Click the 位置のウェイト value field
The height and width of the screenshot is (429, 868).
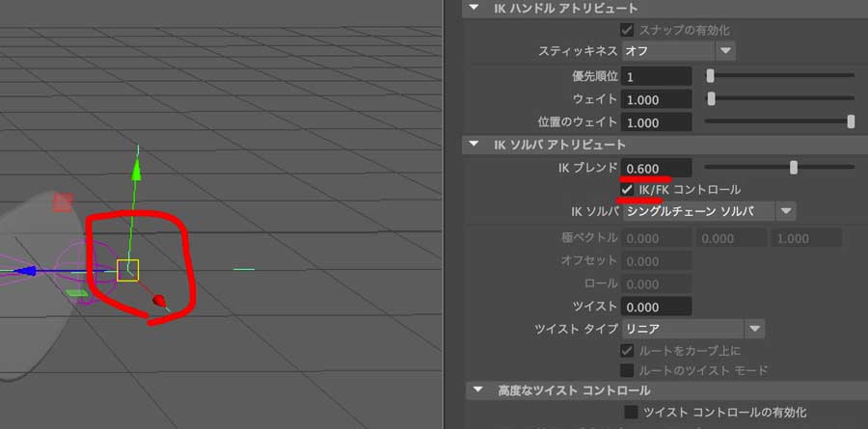[657, 122]
